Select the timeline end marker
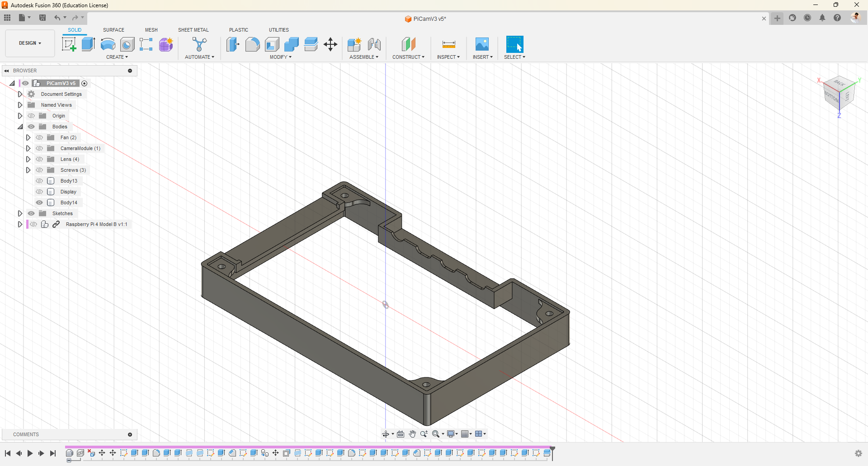The image size is (868, 466). (552, 452)
